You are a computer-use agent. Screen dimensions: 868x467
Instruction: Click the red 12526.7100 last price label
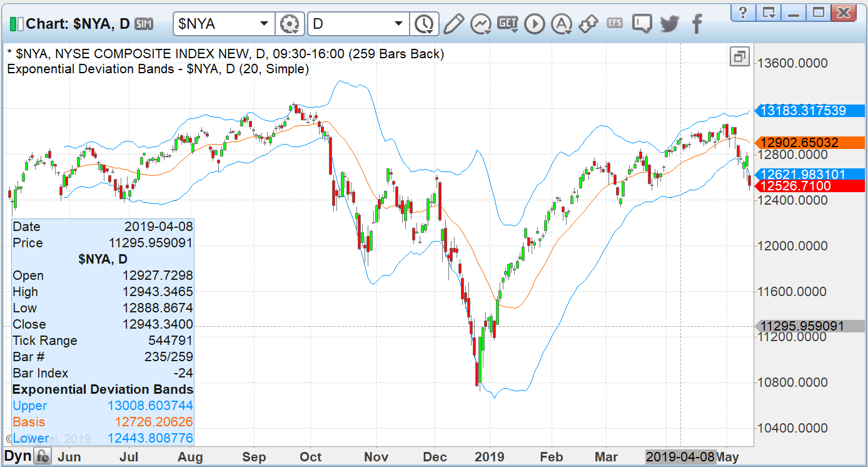pos(810,186)
